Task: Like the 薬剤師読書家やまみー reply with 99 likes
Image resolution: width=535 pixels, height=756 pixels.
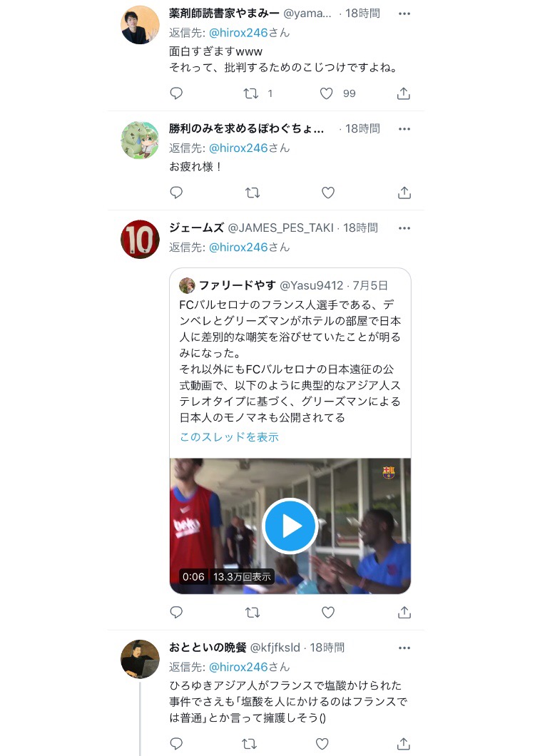Action: [x=327, y=93]
